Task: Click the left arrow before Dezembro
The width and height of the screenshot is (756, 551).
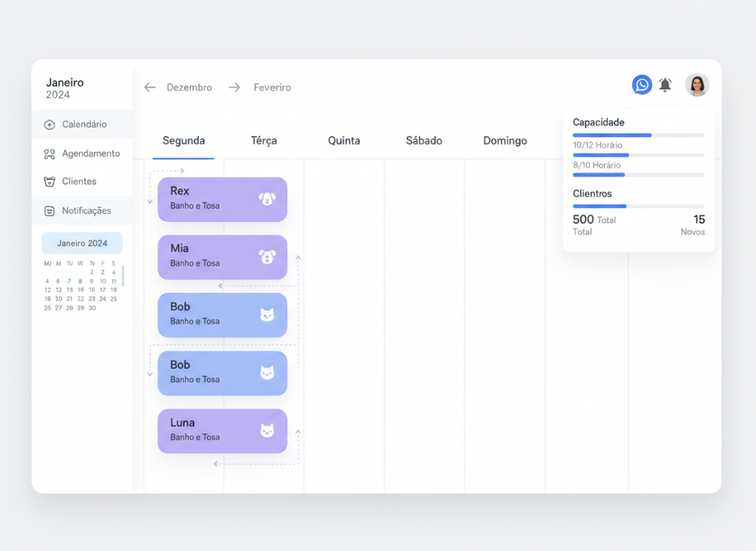Action: pos(150,87)
